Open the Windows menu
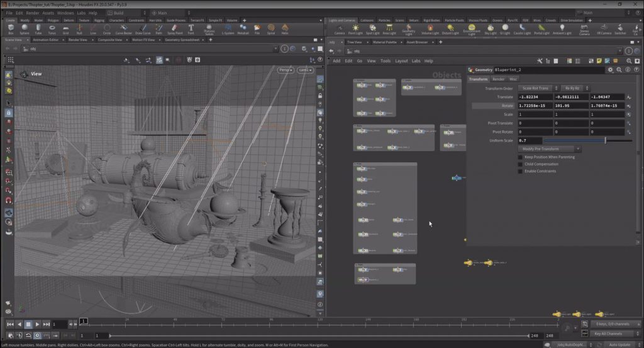 (x=65, y=13)
